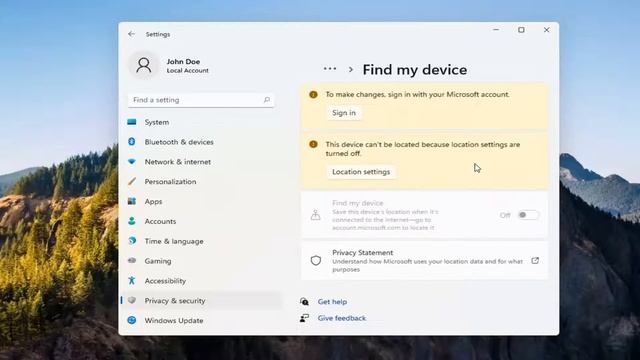Click the Find my device page title
640x360 pixels.
pyautogui.click(x=415, y=69)
